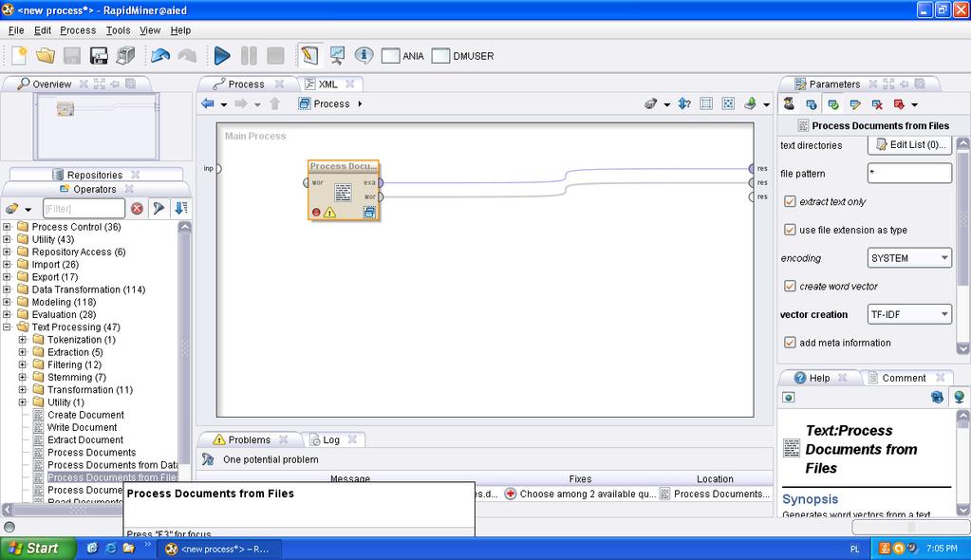Image resolution: width=971 pixels, height=560 pixels.
Task: Click the auto-fit process size icon
Action: click(728, 103)
